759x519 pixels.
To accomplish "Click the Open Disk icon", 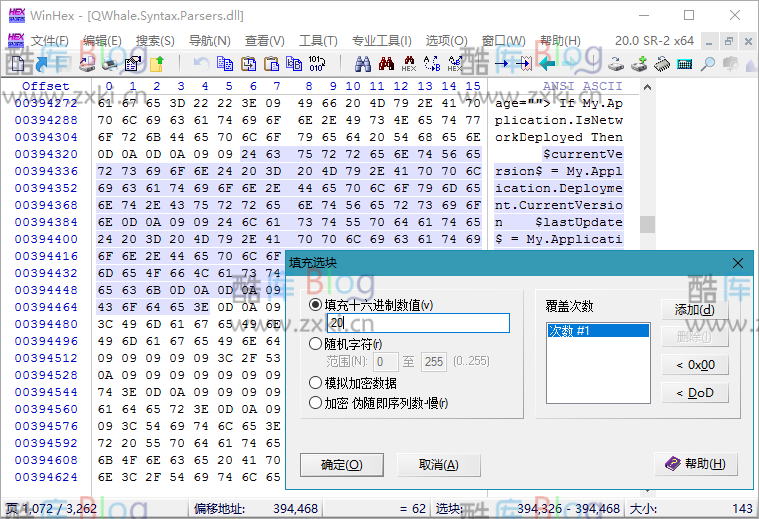I will pos(616,63).
